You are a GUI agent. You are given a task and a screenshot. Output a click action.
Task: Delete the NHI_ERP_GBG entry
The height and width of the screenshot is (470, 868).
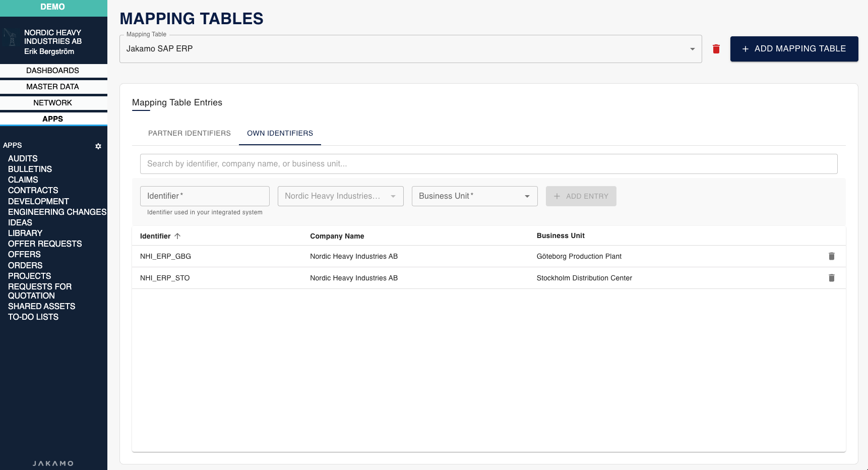pyautogui.click(x=832, y=256)
